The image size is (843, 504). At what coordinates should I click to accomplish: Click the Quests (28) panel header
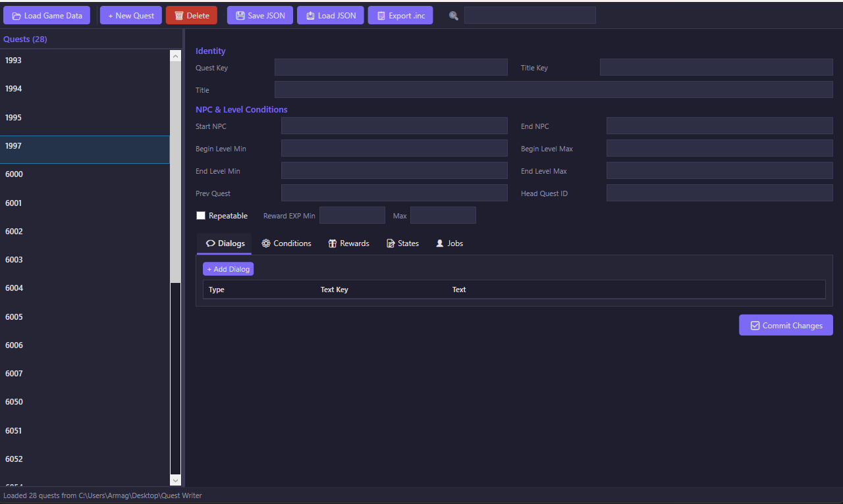[25, 39]
